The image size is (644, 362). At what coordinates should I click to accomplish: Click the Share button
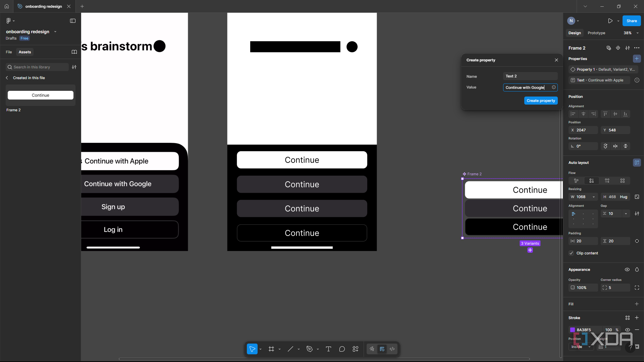(x=632, y=21)
